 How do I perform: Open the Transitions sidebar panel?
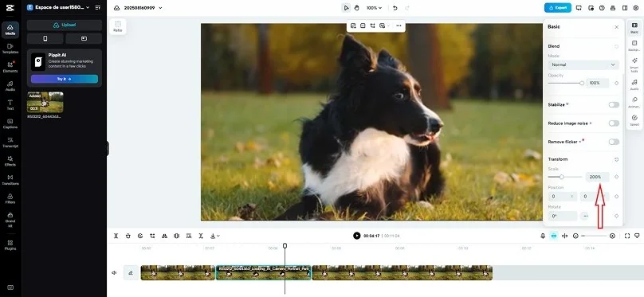10,179
